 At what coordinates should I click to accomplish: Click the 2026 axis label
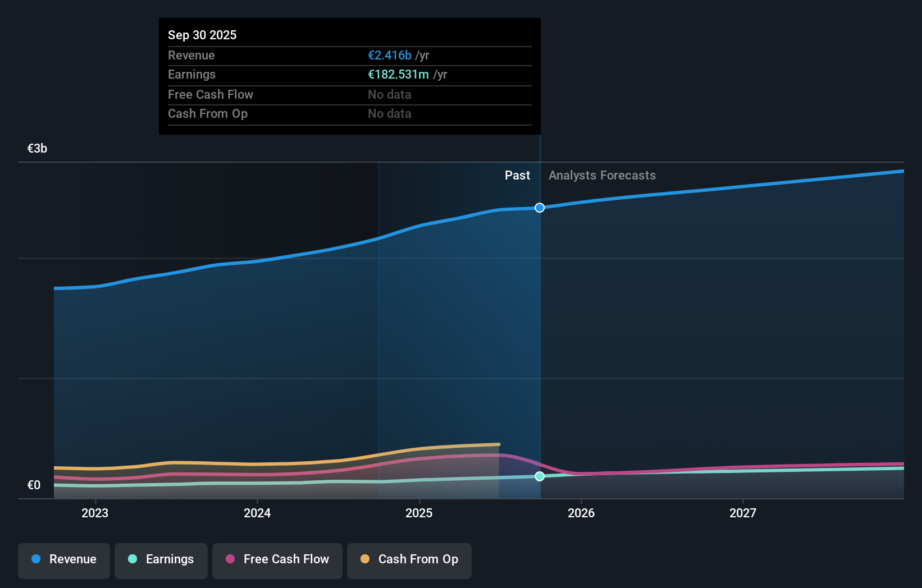click(582, 513)
